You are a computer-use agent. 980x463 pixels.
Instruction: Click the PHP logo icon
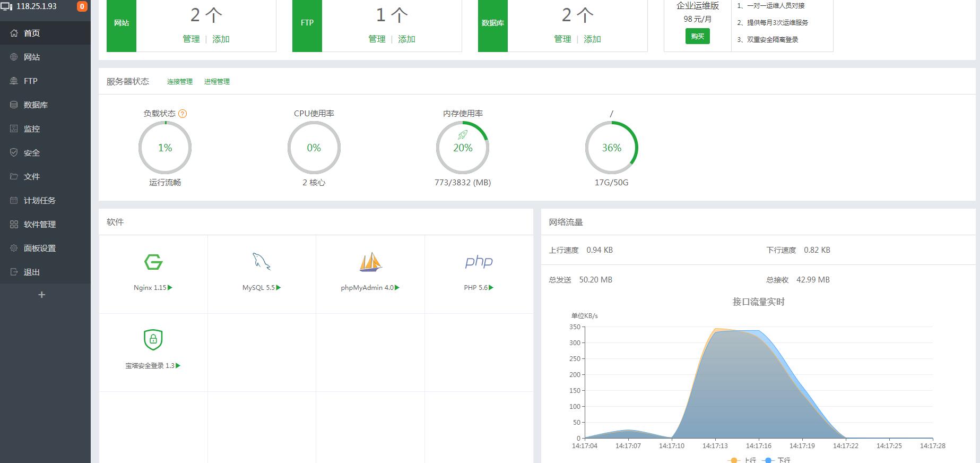click(479, 261)
